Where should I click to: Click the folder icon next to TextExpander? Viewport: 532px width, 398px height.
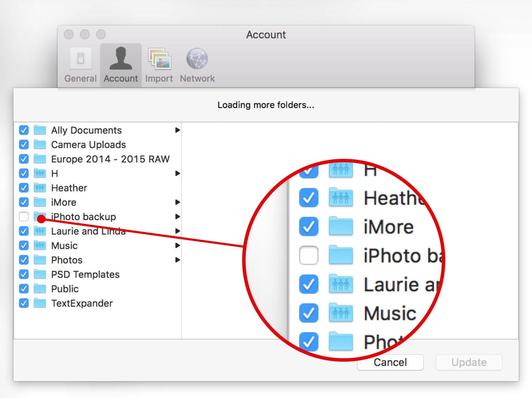40,303
